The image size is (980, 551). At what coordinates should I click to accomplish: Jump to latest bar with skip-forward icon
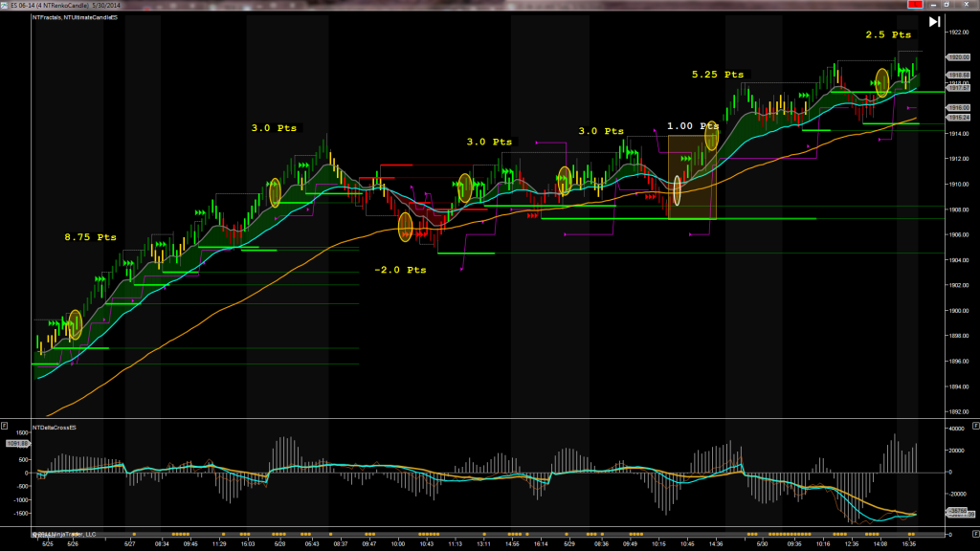[935, 21]
